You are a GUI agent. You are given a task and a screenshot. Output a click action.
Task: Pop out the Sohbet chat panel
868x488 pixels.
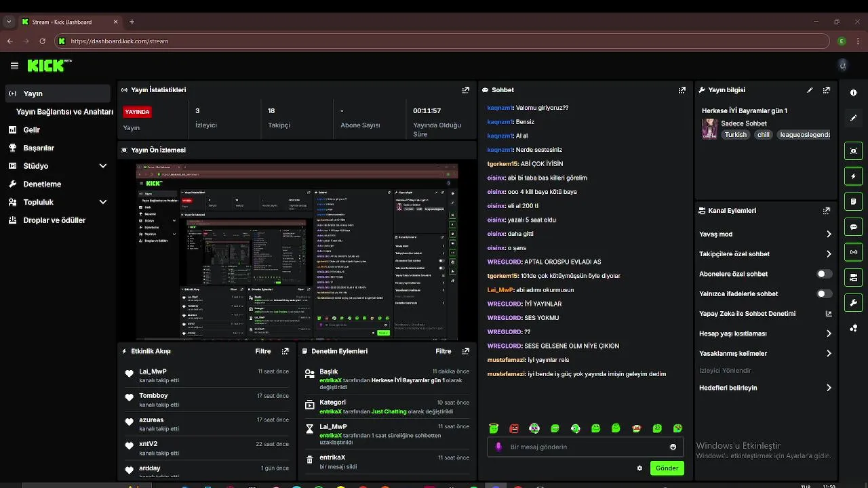(x=682, y=89)
